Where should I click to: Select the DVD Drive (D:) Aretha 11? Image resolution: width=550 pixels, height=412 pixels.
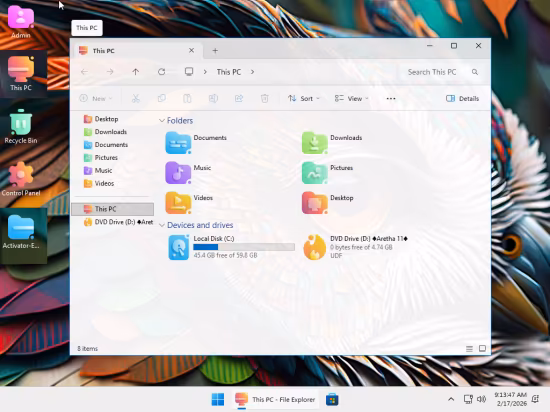click(356, 247)
